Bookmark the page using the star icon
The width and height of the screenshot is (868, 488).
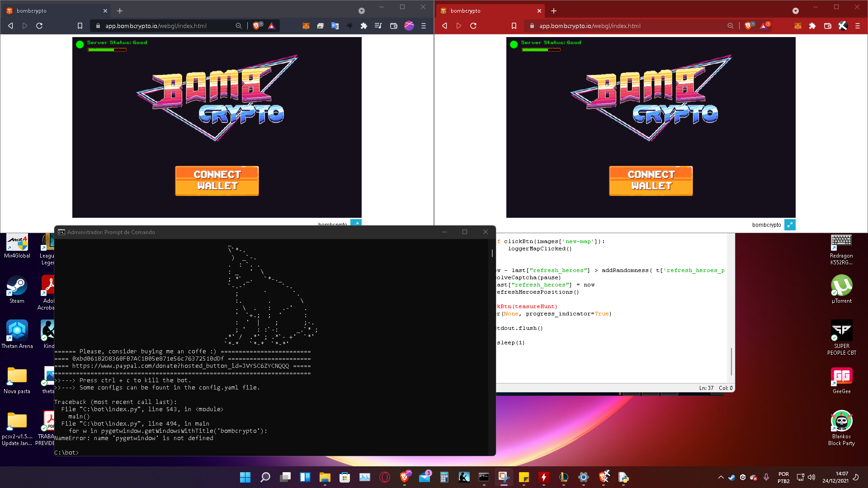pos(80,26)
